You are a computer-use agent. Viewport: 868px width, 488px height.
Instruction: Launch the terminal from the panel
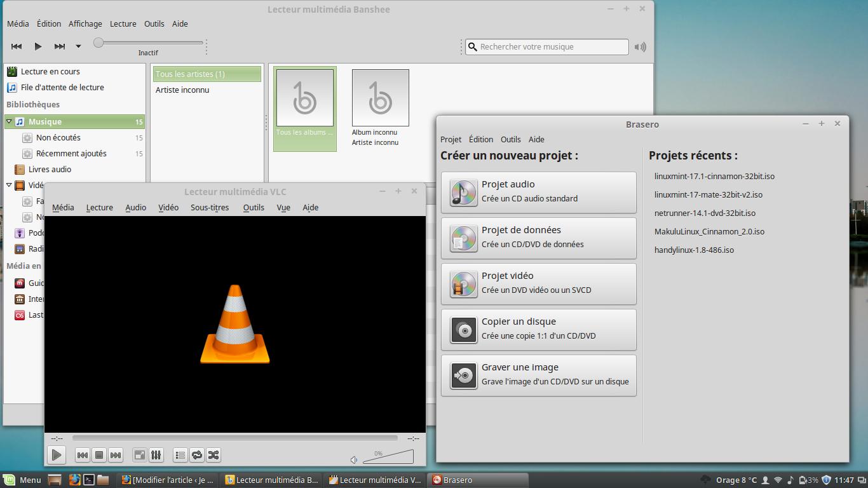point(90,480)
